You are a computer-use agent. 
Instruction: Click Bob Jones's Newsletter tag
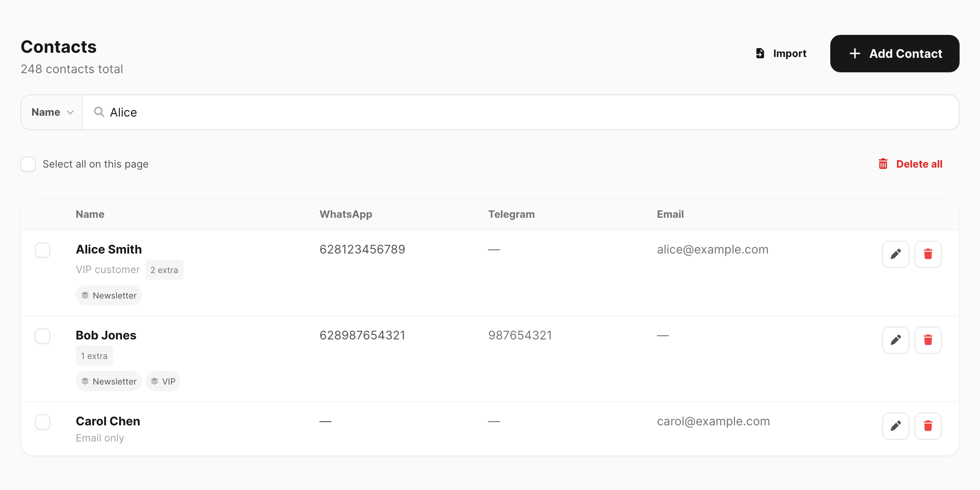click(x=109, y=381)
